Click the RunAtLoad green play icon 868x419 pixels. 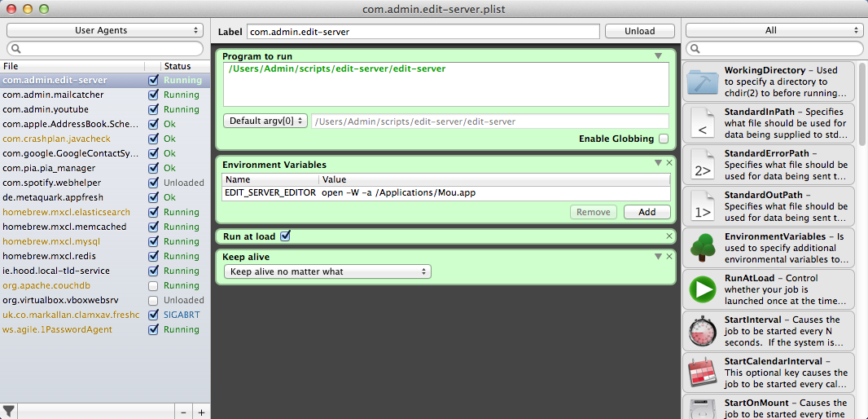tap(703, 290)
